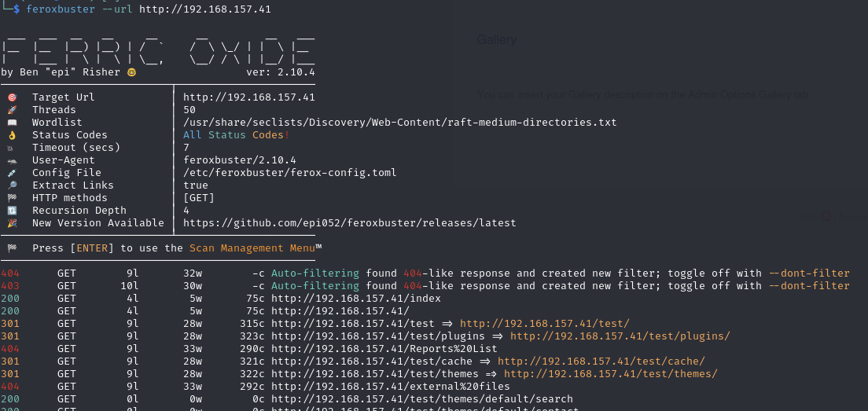Click the magnifier icon beside Extract Links
Viewport: 868px width, 411px height.
[x=12, y=185]
